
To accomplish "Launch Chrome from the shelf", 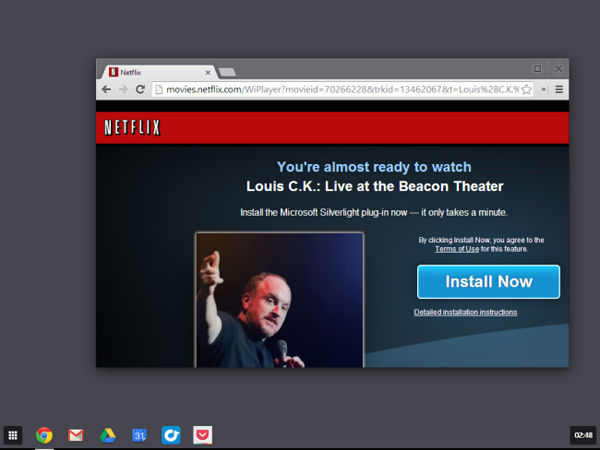I will (x=44, y=435).
